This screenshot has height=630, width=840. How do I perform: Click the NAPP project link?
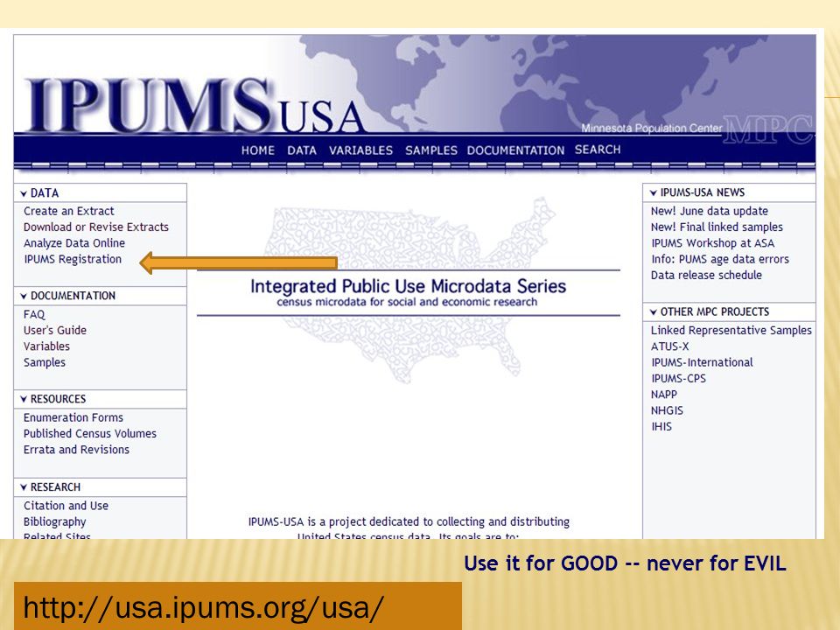[x=664, y=395]
